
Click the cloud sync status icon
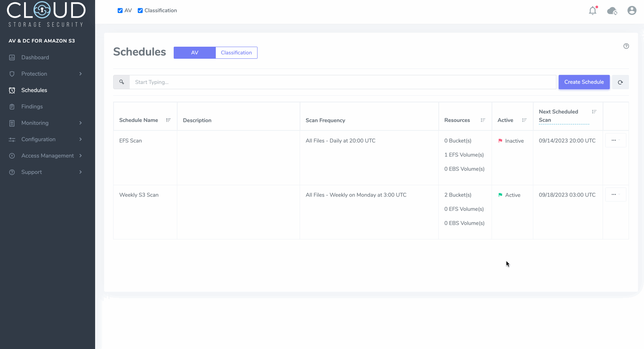point(612,11)
